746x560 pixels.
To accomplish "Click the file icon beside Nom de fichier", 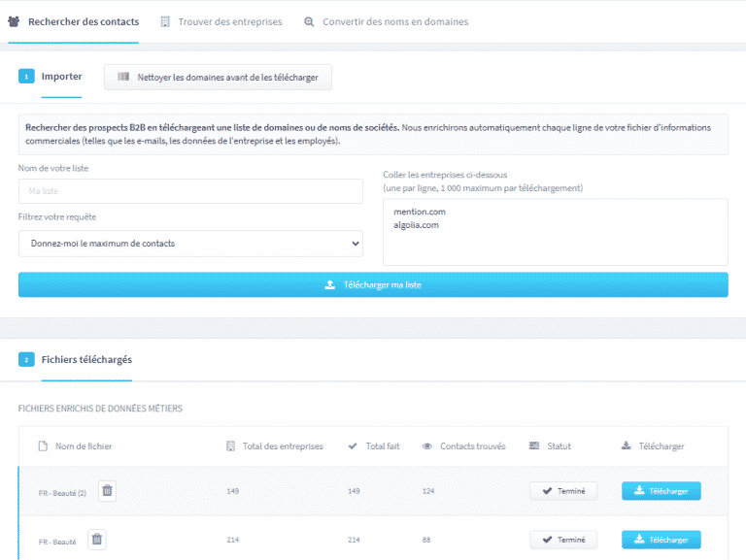I will (43, 445).
